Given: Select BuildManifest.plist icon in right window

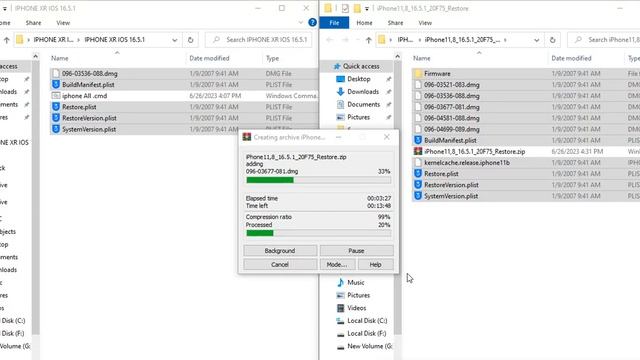Looking at the screenshot, I should [x=418, y=140].
